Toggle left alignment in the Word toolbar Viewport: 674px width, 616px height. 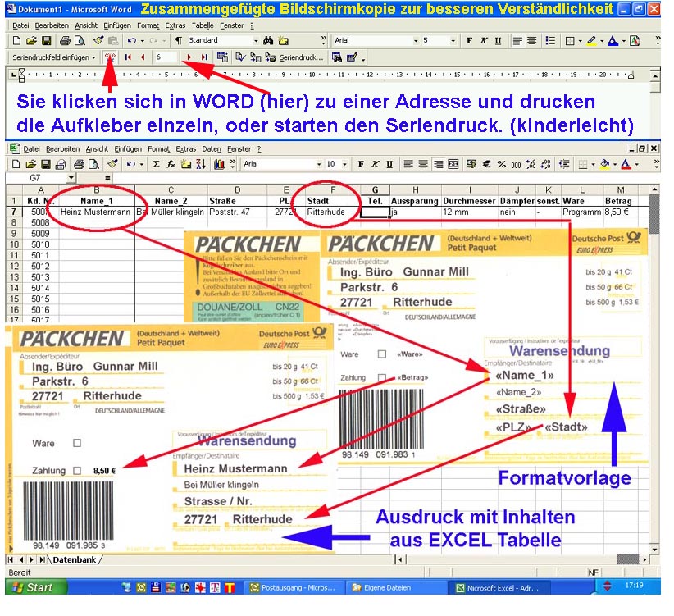[517, 41]
